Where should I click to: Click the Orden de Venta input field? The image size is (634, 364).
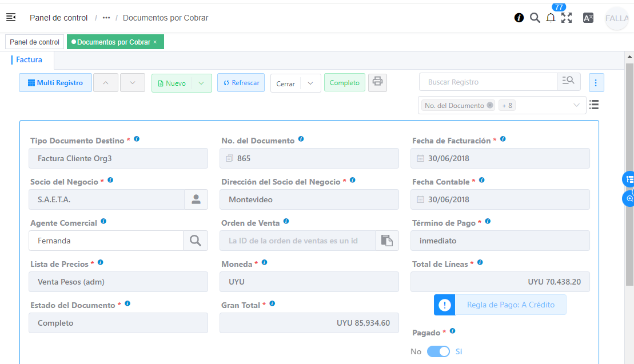tap(298, 241)
